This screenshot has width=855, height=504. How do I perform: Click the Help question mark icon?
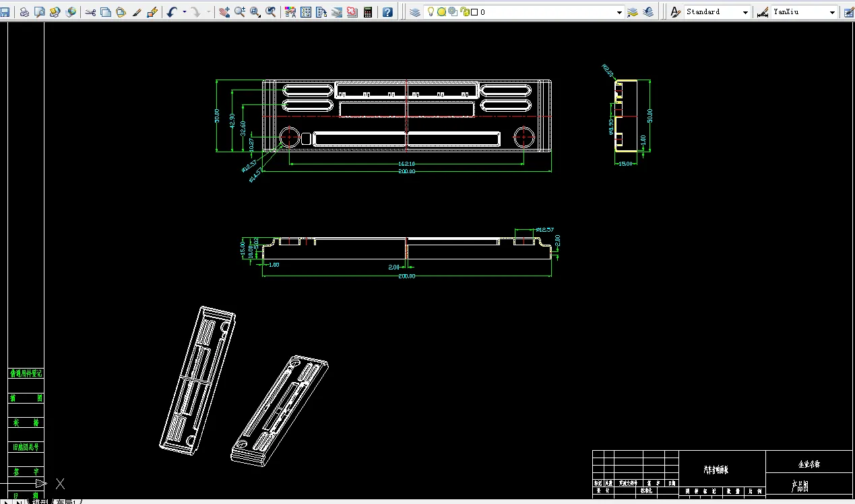[x=387, y=12]
